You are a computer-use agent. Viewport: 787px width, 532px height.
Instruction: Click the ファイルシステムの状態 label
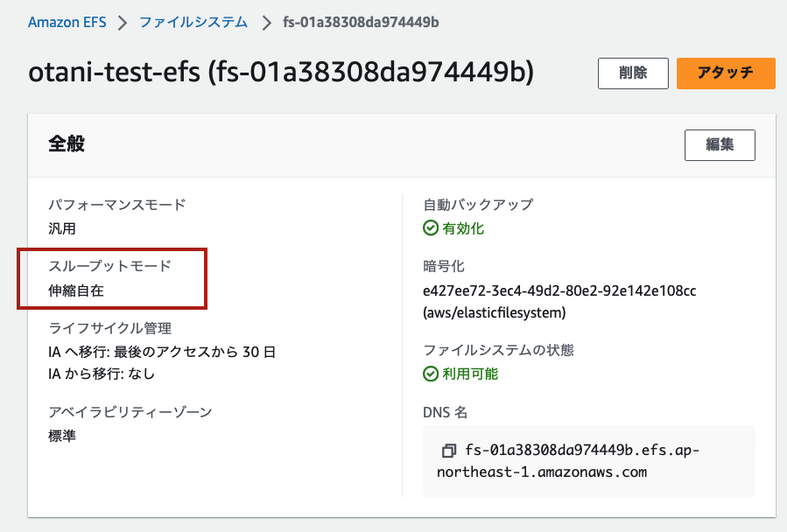point(498,350)
